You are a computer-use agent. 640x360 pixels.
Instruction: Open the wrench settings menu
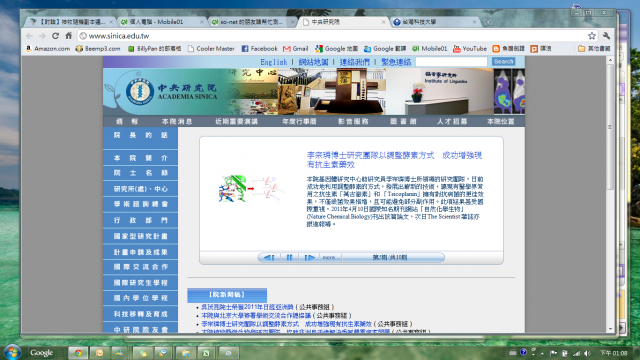pyautogui.click(x=606, y=36)
